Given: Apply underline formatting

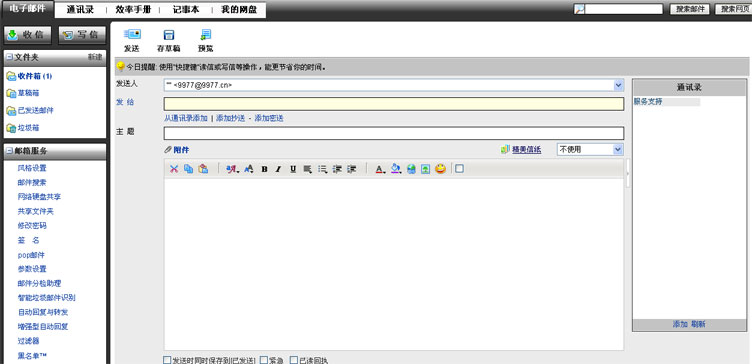Looking at the screenshot, I should pyautogui.click(x=293, y=169).
